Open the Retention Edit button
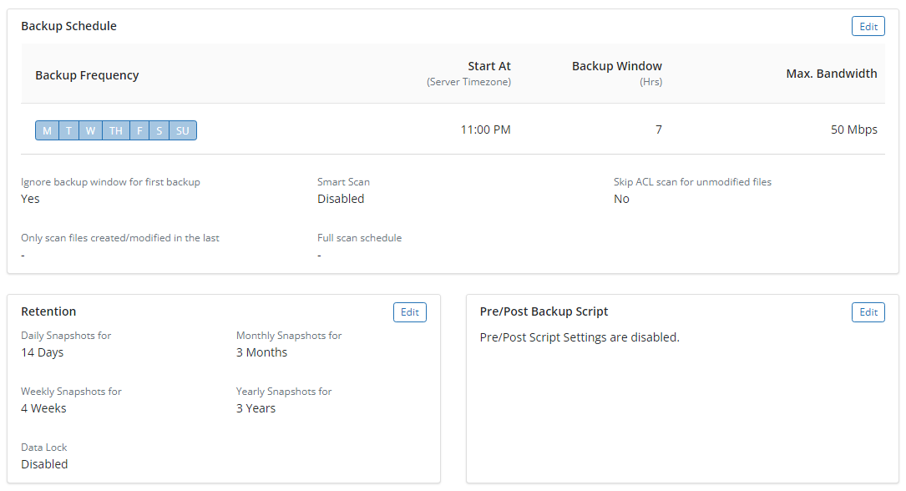This screenshot has width=906, height=491. click(x=410, y=312)
